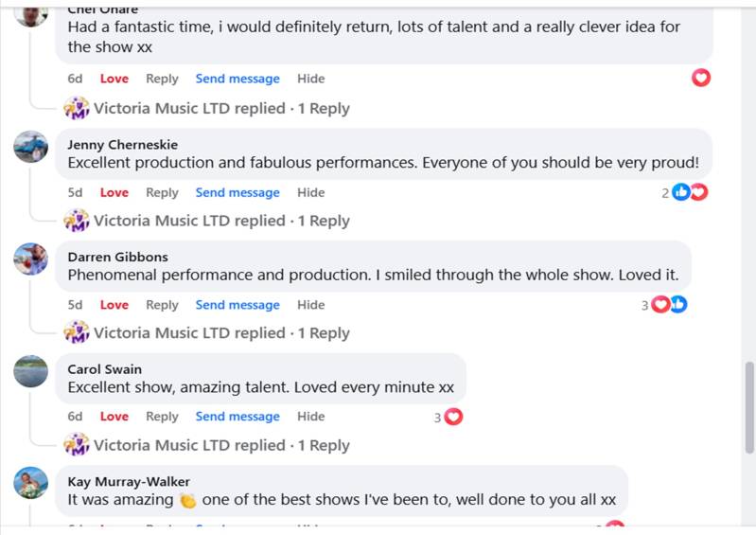This screenshot has height=535, width=756.
Task: Open Jenny Cherneskie's profile picture
Action: tap(31, 148)
